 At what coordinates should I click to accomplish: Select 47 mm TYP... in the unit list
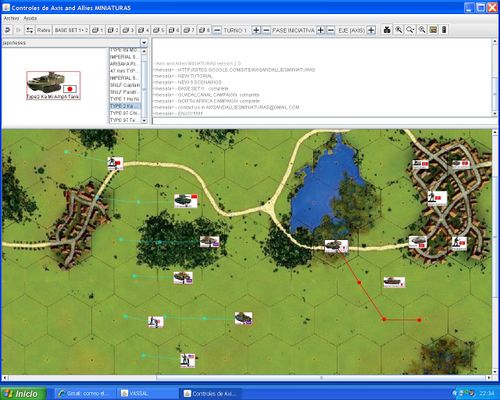pos(125,71)
